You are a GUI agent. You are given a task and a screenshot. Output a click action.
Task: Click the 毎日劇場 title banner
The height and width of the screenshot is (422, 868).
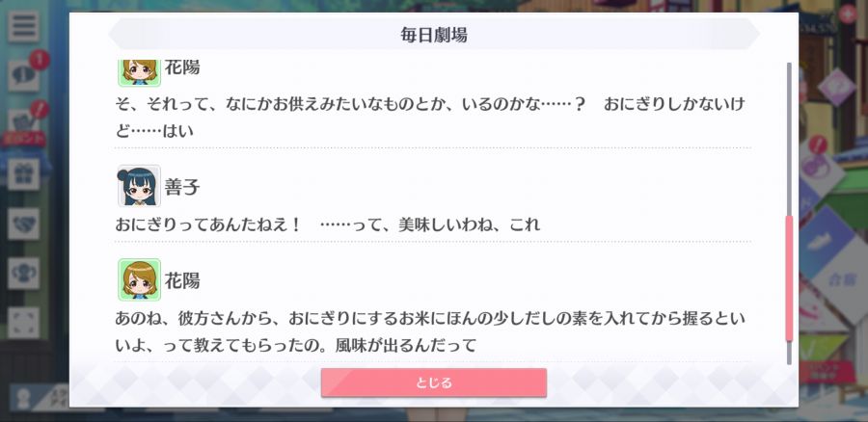pos(433,35)
